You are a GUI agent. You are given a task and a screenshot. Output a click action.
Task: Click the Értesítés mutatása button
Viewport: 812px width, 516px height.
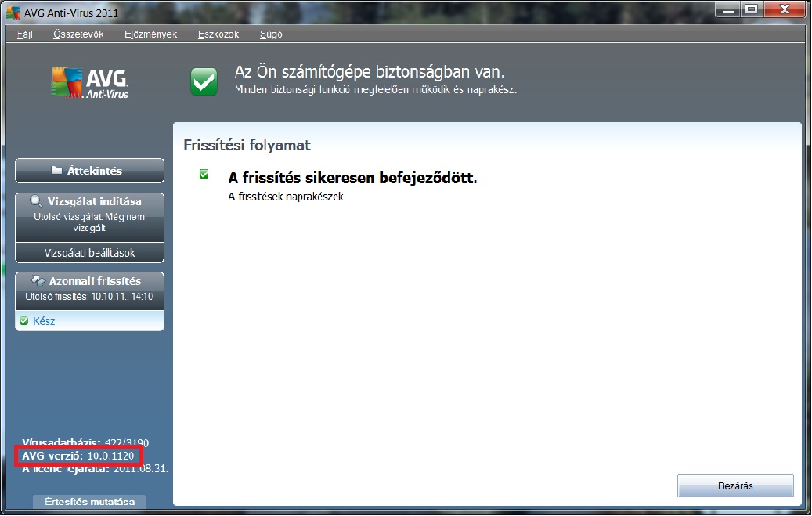click(x=89, y=502)
